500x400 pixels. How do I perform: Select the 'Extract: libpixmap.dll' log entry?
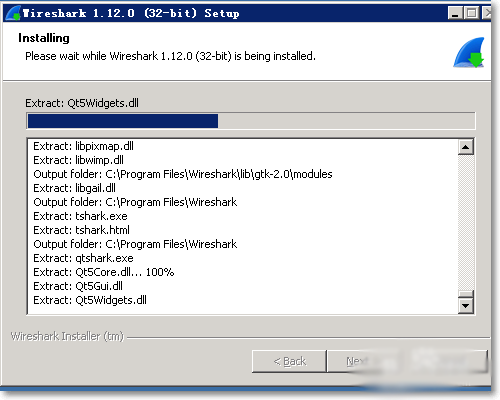tap(83, 146)
